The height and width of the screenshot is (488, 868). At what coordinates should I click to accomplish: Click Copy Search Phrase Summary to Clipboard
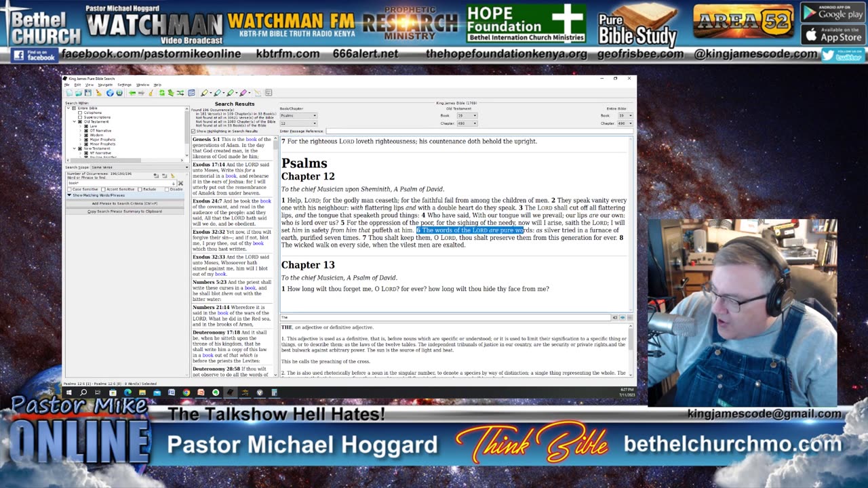(x=125, y=211)
